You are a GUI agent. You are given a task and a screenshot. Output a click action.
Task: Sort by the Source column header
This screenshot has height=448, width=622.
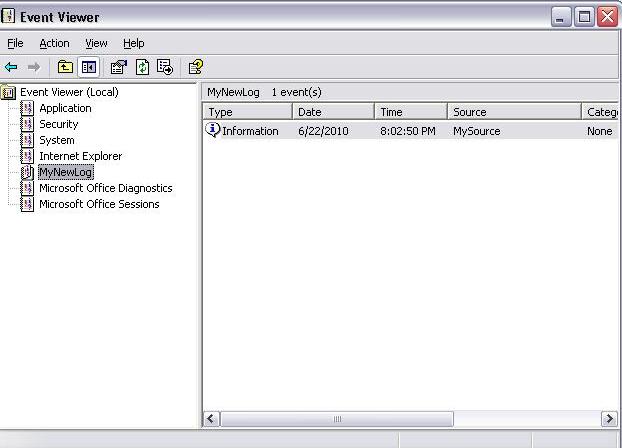tap(514, 112)
